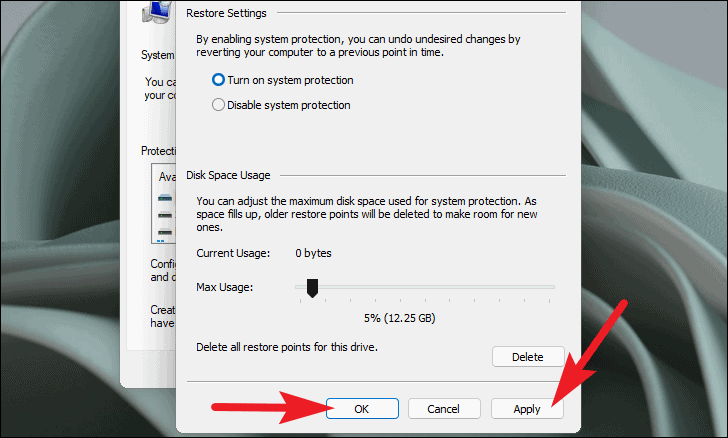Select Turn on system protection radio button

[219, 80]
